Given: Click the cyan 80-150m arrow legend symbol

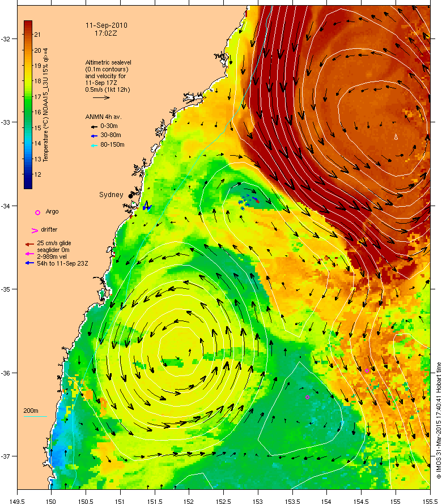Looking at the screenshot, I should [x=94, y=146].
